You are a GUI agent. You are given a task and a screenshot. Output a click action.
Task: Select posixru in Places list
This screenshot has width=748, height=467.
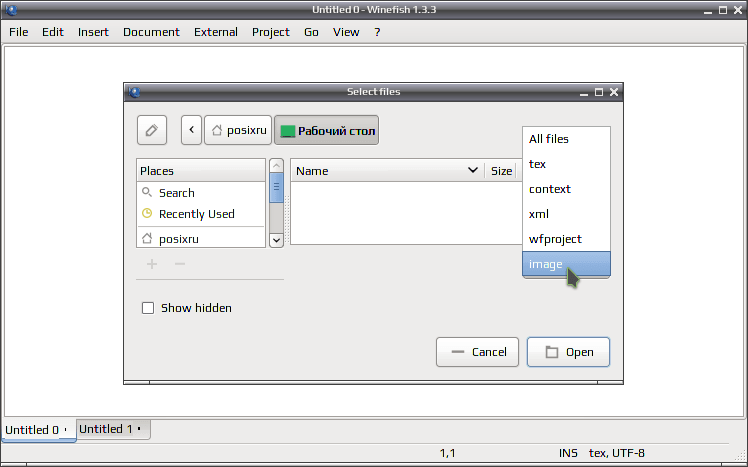pos(201,239)
